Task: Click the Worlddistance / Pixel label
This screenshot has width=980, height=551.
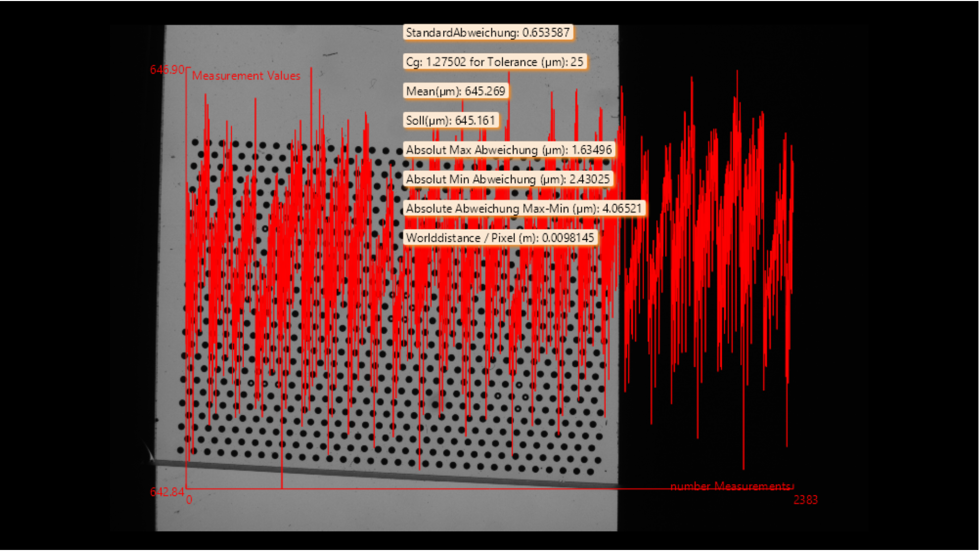Action: click(500, 238)
